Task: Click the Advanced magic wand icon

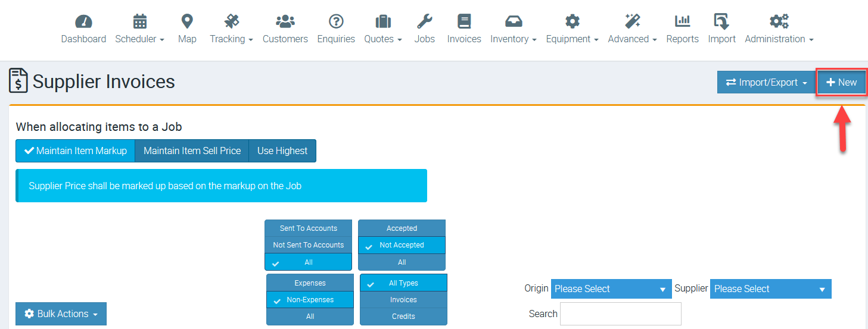Action: tap(632, 21)
